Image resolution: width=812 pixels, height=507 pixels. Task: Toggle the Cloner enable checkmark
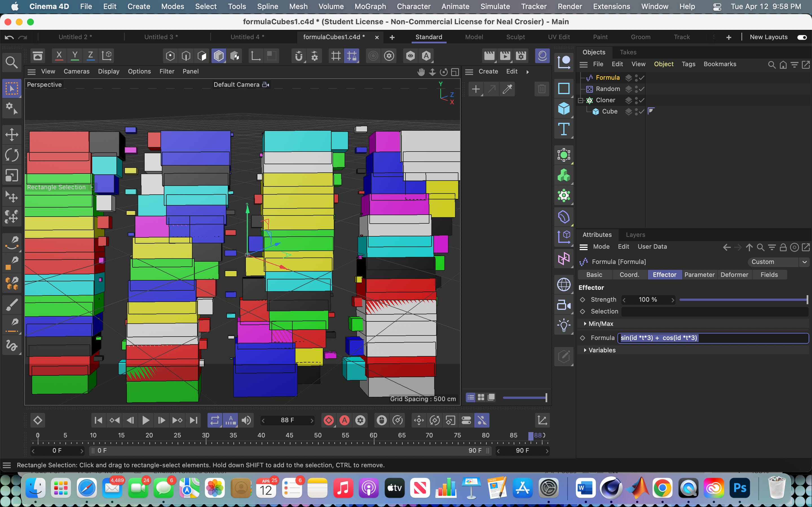coord(641,100)
